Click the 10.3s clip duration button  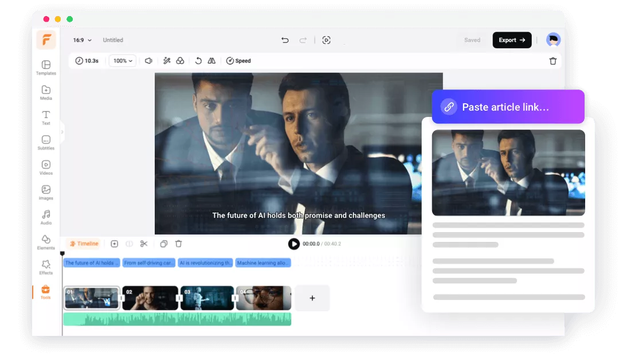pyautogui.click(x=87, y=61)
